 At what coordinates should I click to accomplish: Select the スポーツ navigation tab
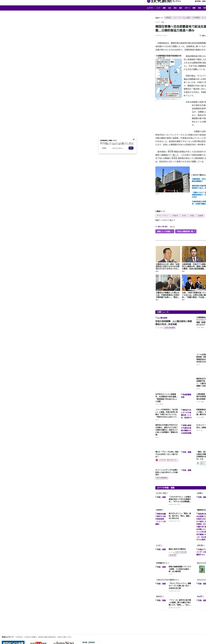(x=187, y=8)
